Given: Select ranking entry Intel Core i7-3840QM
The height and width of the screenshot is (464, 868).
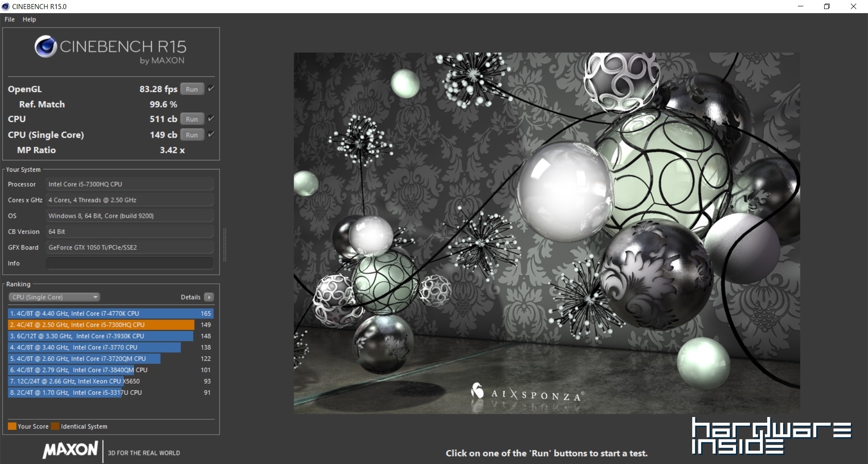Looking at the screenshot, I should pyautogui.click(x=111, y=370).
